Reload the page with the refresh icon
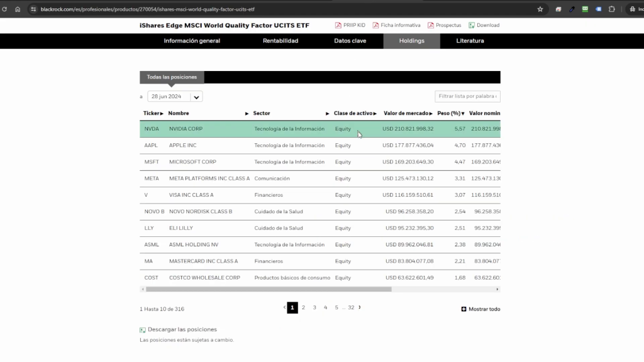 coord(4,9)
